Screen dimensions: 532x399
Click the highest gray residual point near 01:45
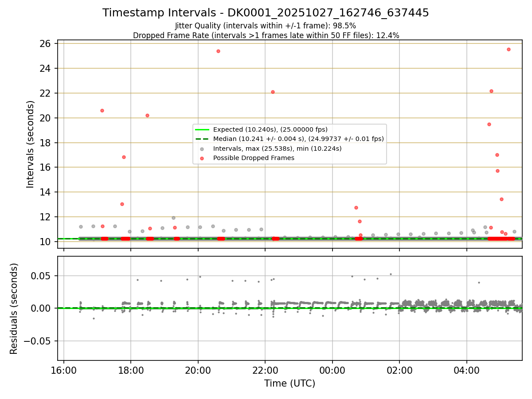[391, 274]
